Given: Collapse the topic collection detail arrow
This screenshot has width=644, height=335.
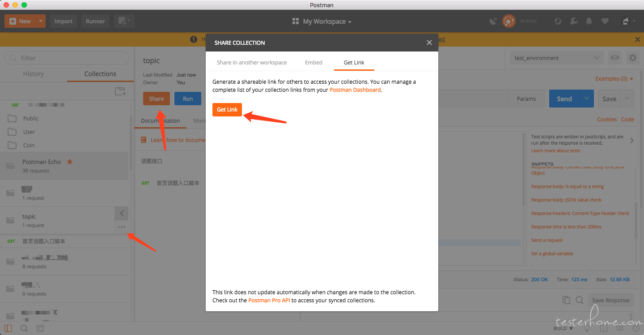Looking at the screenshot, I should tap(122, 214).
